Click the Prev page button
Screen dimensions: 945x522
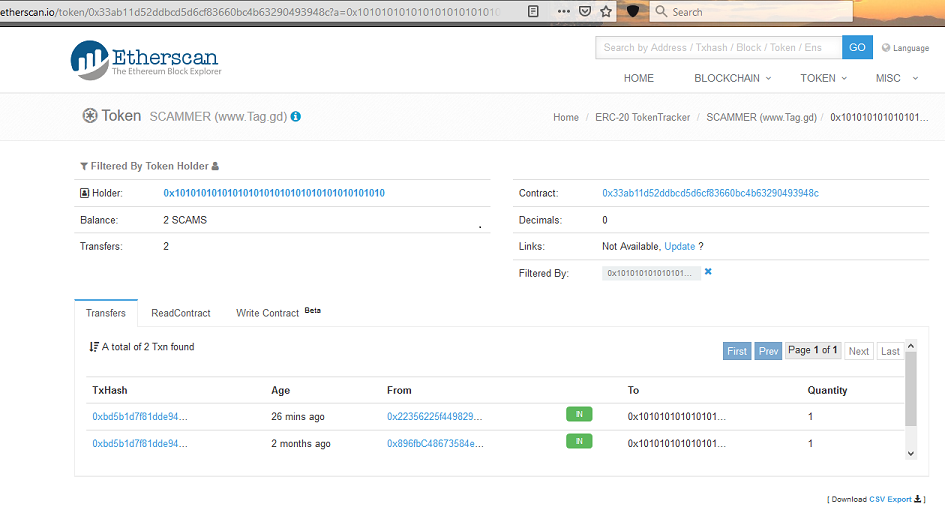pos(768,351)
